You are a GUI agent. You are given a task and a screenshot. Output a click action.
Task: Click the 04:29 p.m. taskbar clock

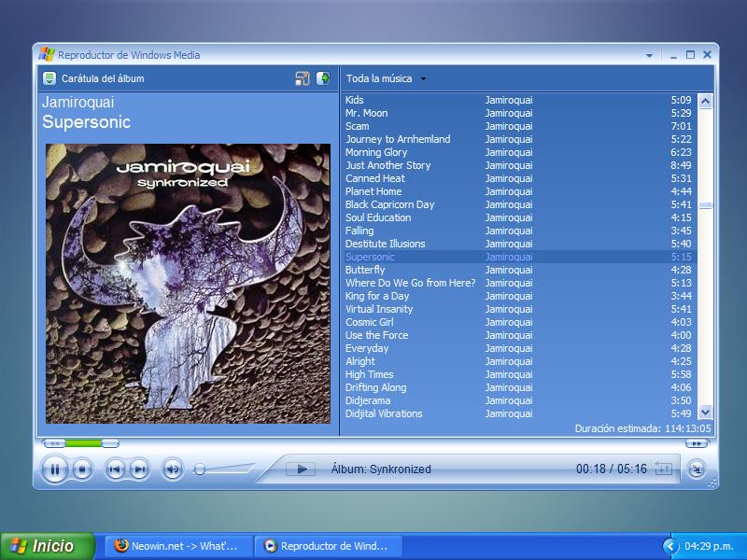(709, 546)
